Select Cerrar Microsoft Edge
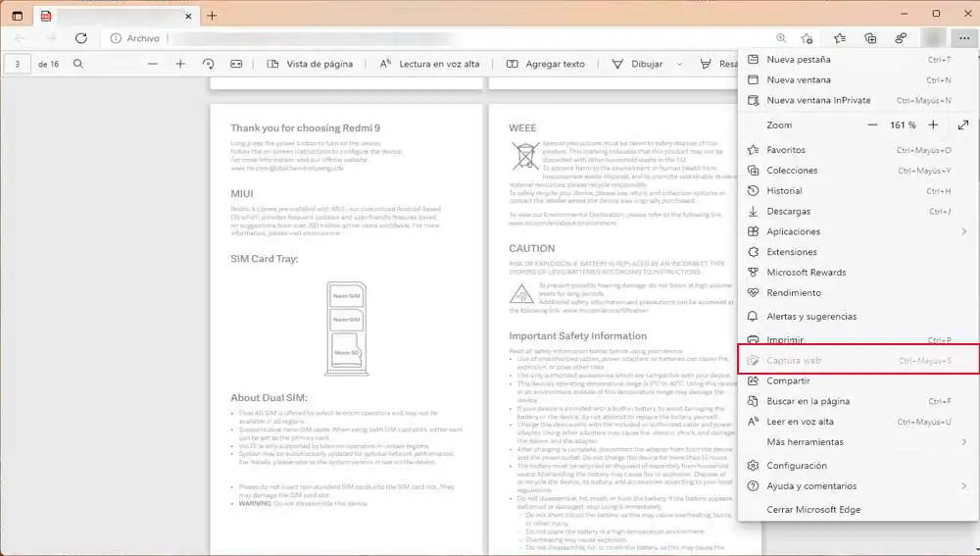The height and width of the screenshot is (556, 980). (858, 510)
